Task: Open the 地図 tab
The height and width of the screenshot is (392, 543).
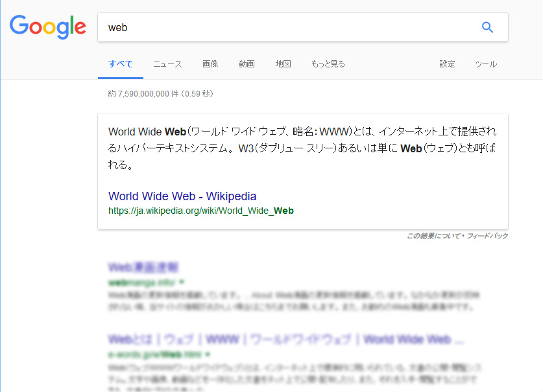Action: pyautogui.click(x=283, y=64)
